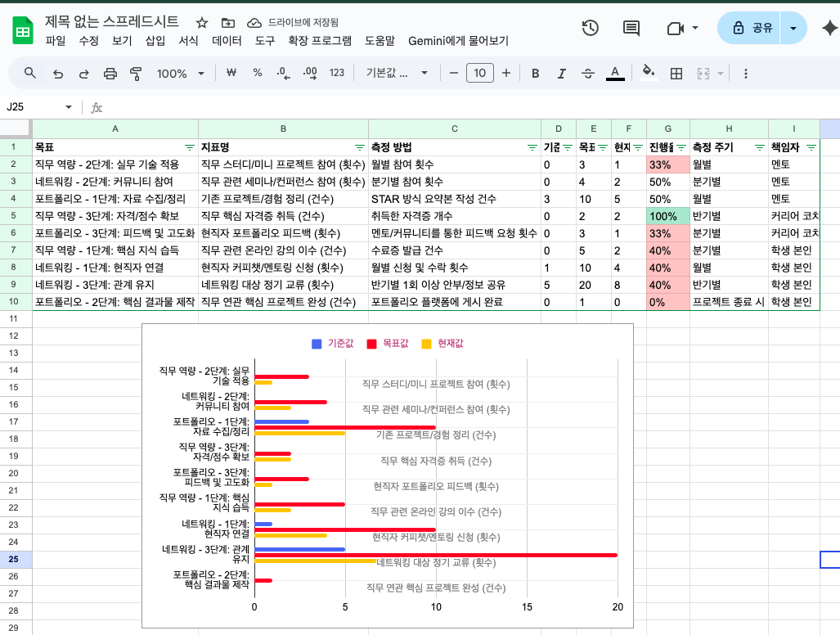Open the 100% zoom dropdown
This screenshot has width=840, height=635.
[180, 74]
